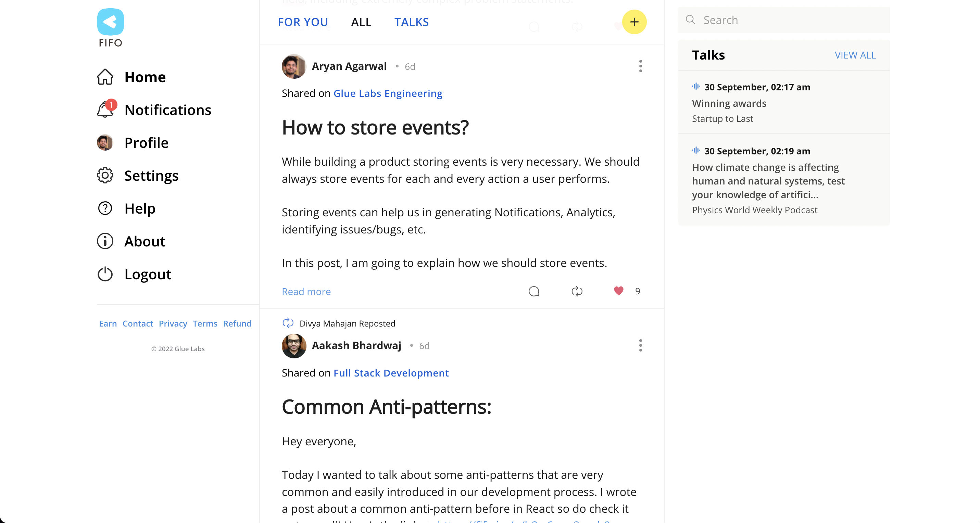Click Physics World Weekly Podcast text

tap(754, 210)
